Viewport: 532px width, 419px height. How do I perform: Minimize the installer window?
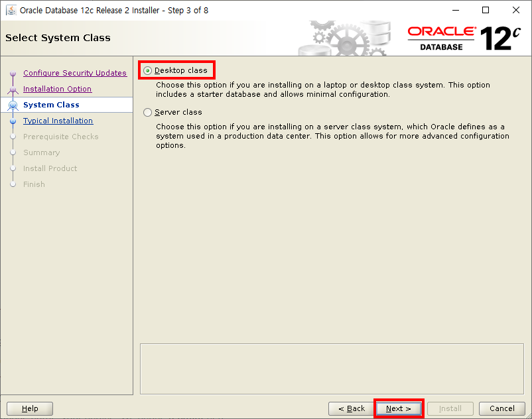point(456,10)
